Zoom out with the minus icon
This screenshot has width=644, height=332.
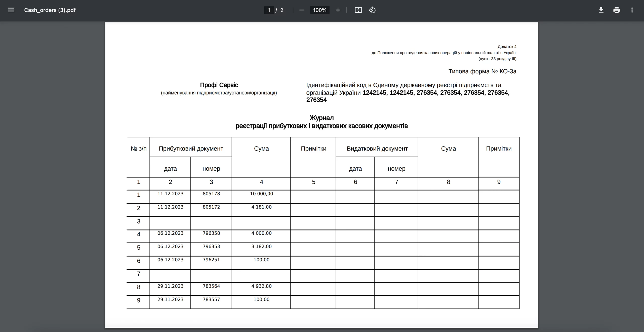302,10
